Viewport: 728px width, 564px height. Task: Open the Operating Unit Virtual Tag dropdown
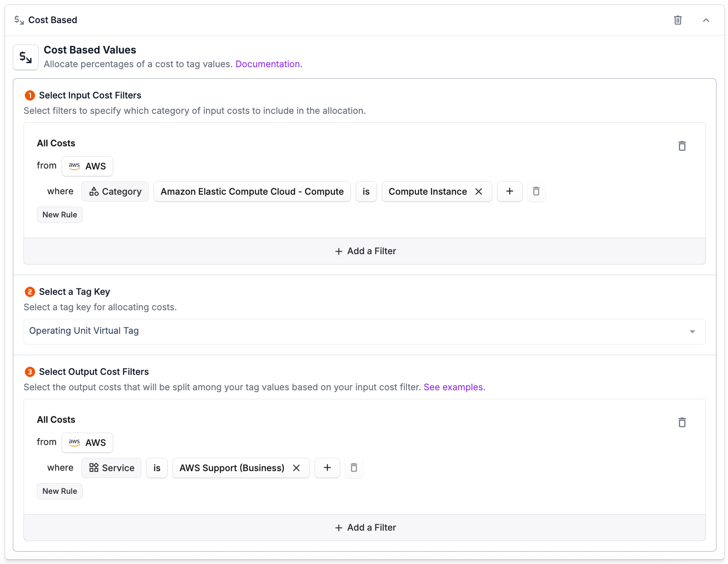[364, 332]
